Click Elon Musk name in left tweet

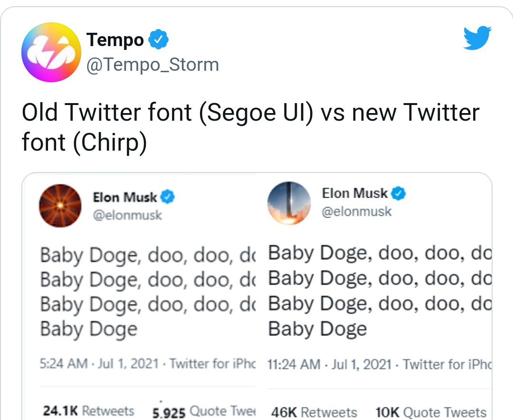click(125, 197)
